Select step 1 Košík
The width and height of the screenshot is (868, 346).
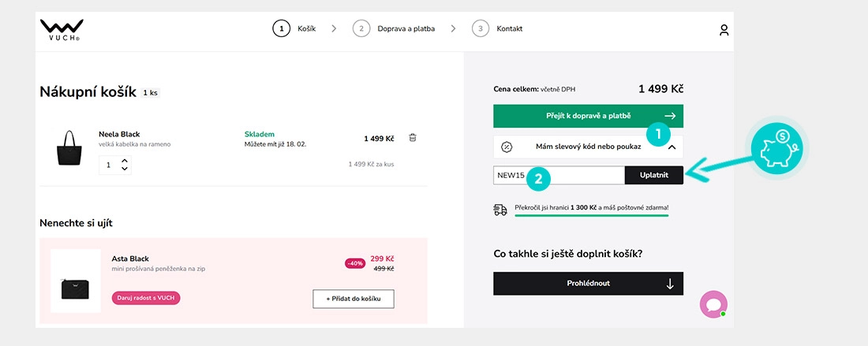pyautogui.click(x=294, y=28)
